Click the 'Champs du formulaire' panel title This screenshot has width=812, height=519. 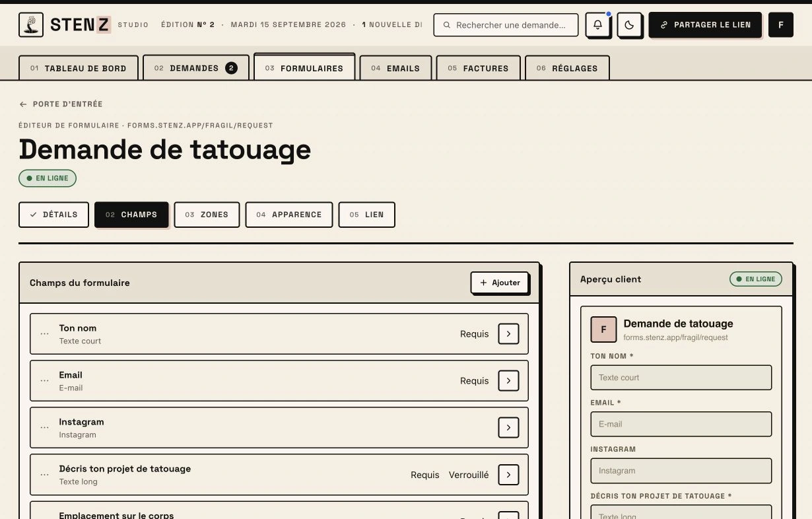tap(80, 283)
